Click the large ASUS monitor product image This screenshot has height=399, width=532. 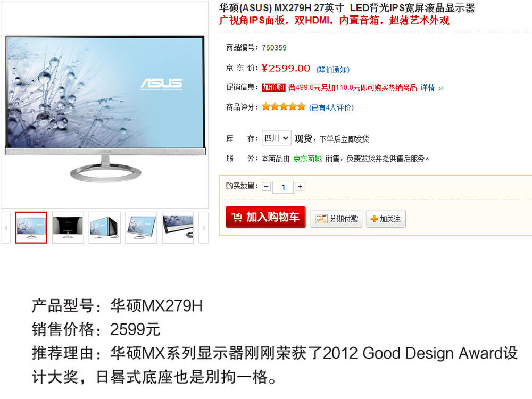(x=105, y=104)
